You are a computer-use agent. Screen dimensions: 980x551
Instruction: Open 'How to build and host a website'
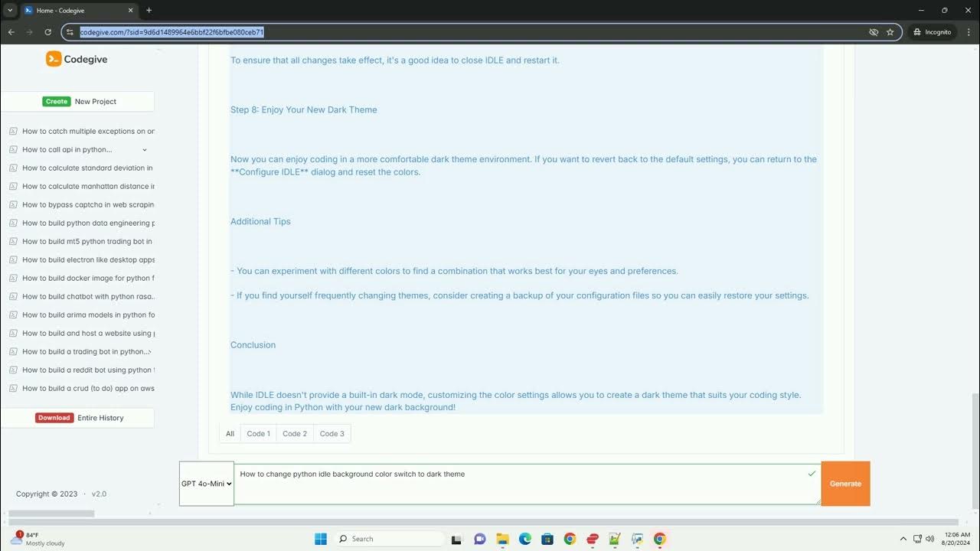[88, 333]
